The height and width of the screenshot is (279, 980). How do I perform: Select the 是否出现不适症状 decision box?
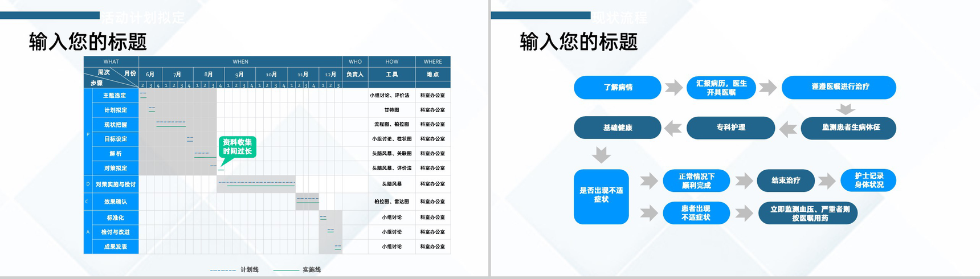(x=601, y=196)
